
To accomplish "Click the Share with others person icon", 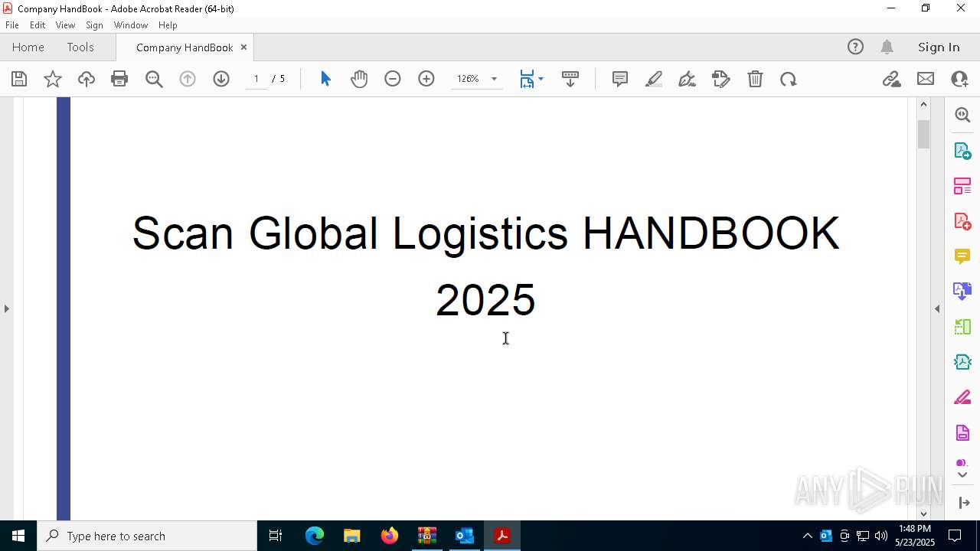I will [x=959, y=79].
